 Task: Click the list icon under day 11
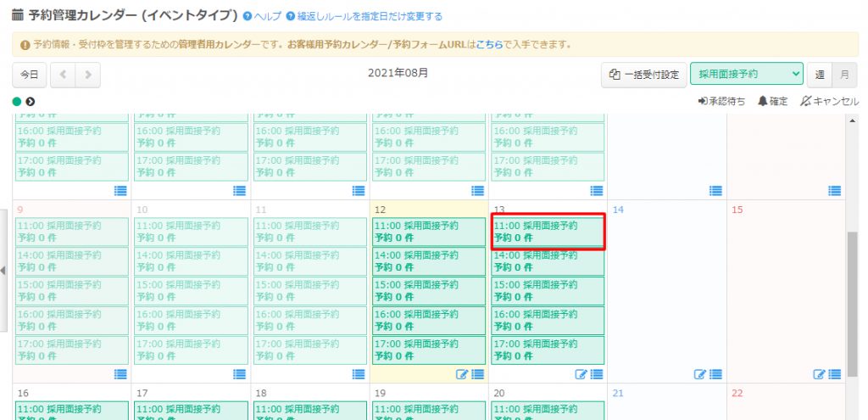[359, 374]
